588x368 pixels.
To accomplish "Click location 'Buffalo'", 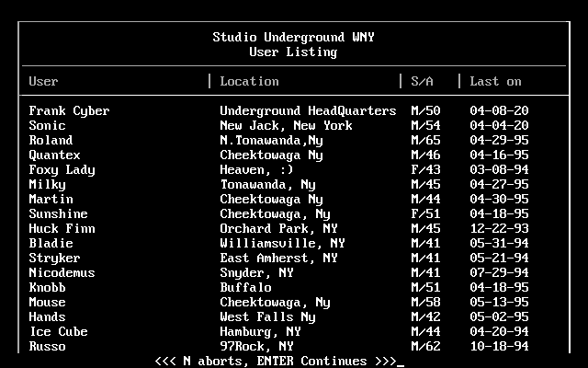I will 245,287.
